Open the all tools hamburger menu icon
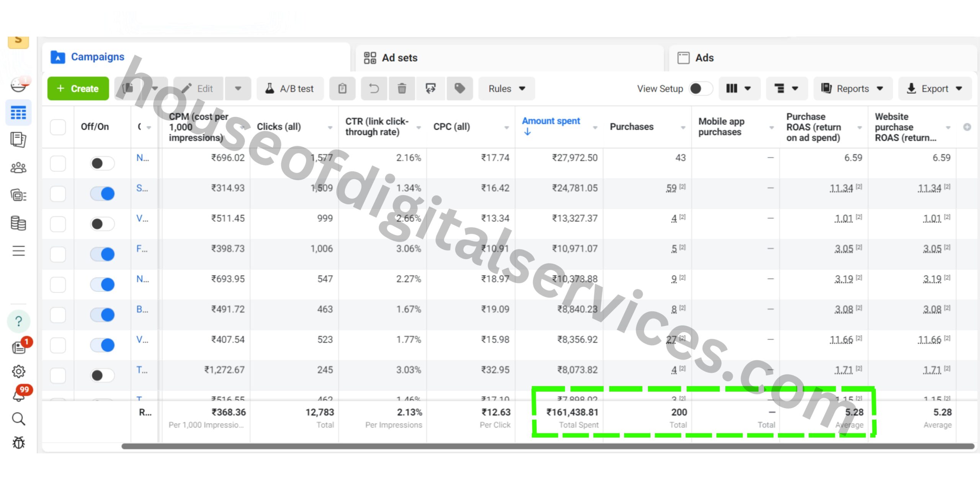This screenshot has height=490, width=980. (18, 251)
